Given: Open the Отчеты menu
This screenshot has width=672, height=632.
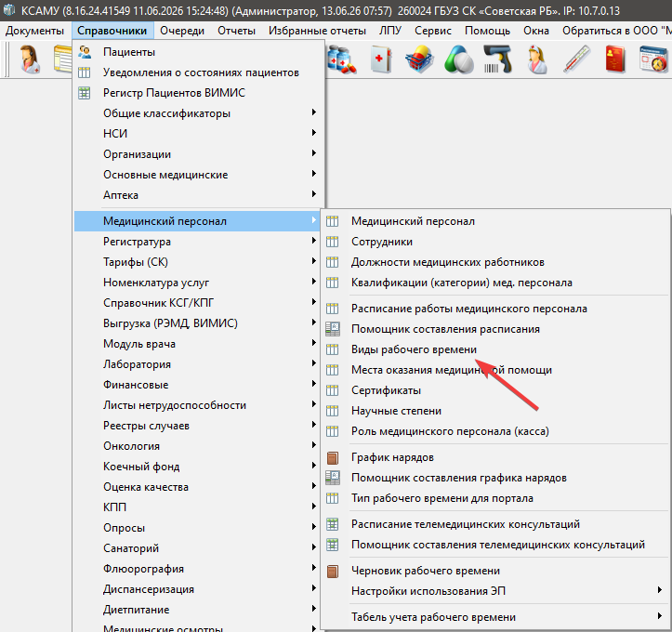Looking at the screenshot, I should [236, 31].
